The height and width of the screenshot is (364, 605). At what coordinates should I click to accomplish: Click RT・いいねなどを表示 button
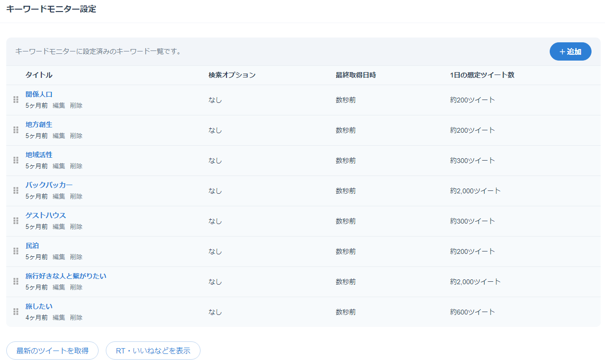[153, 351]
